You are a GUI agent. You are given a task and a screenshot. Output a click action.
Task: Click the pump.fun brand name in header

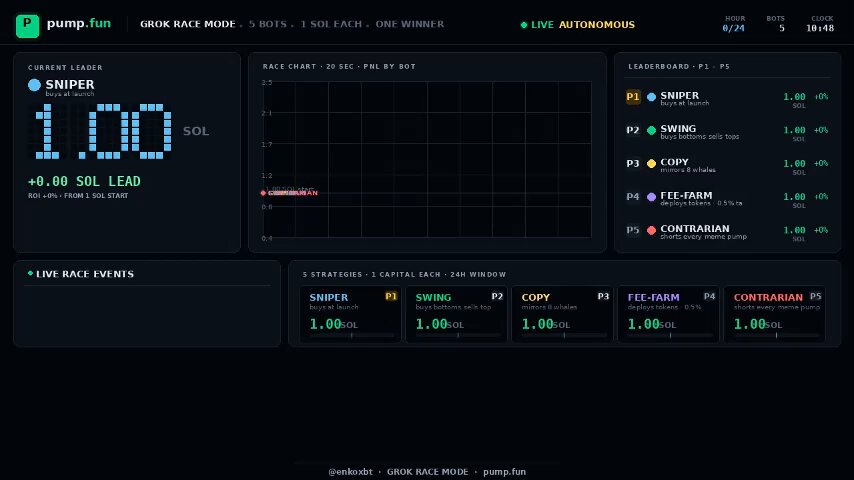tap(78, 23)
